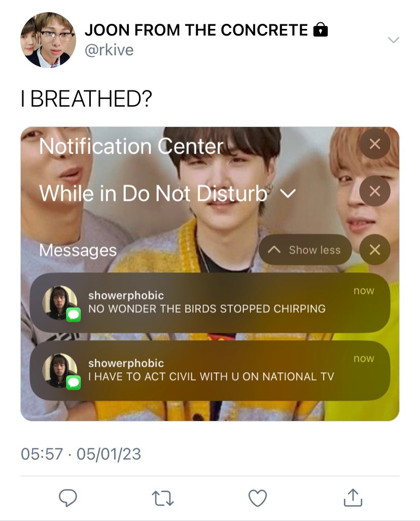Tap showerphobic avatar in first notification
The width and height of the screenshot is (420, 521).
[x=60, y=302]
